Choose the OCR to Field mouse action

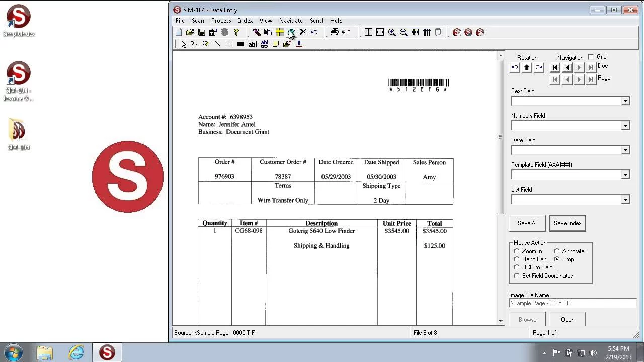click(517, 267)
